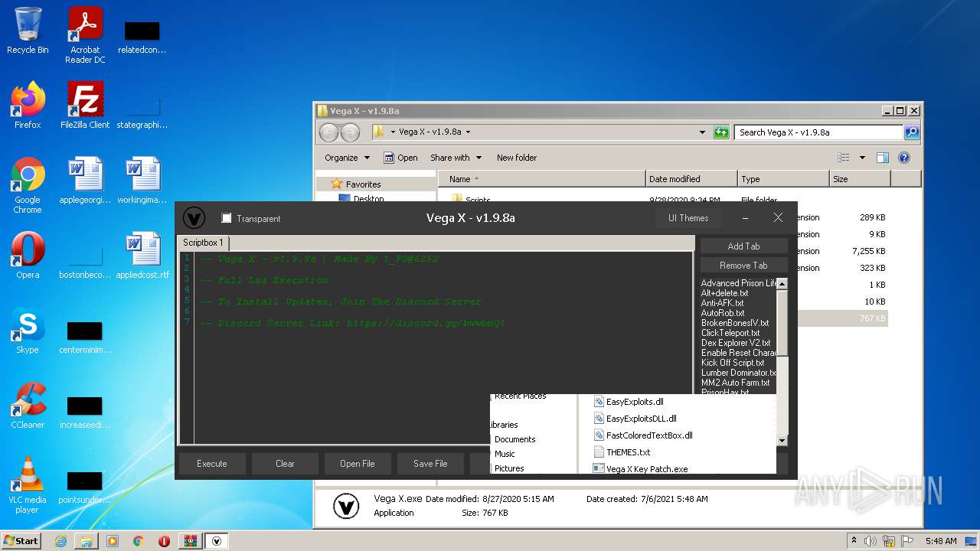Viewport: 980px width, 551px height.
Task: Open VLC media player desktop icon
Action: [28, 485]
